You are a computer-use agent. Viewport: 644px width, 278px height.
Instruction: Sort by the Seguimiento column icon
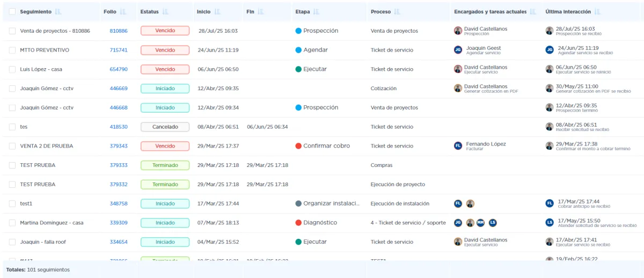coord(58,12)
